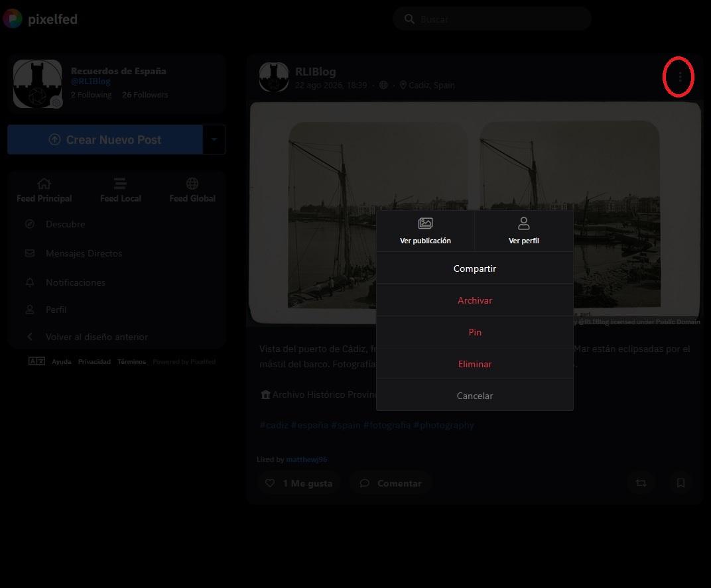Choose Pin in the post menu
Image resolution: width=711 pixels, height=588 pixels.
(475, 332)
